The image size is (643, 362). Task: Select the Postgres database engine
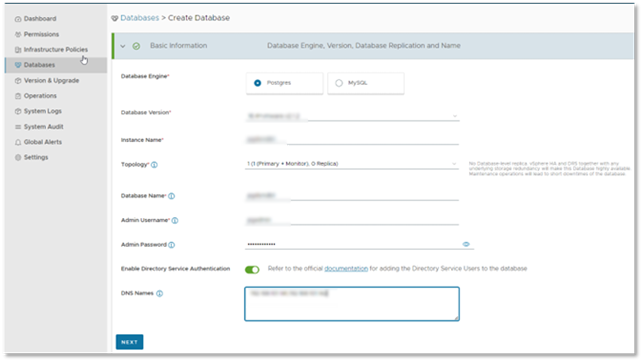285,83
